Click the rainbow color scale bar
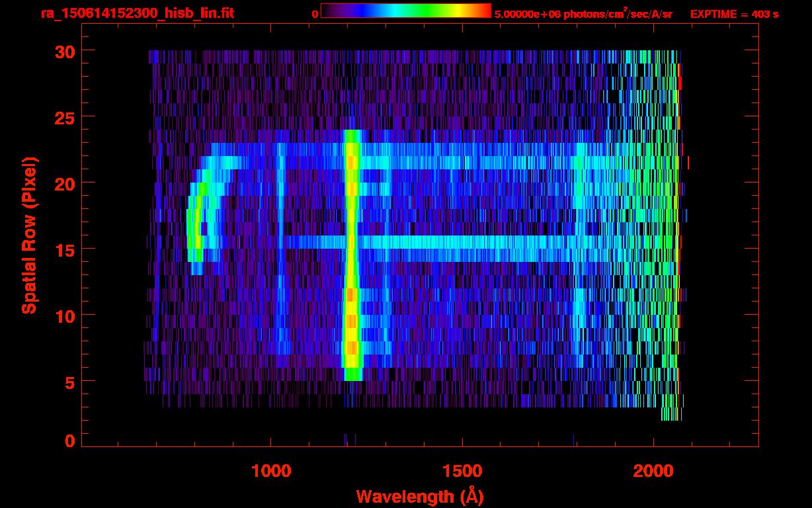This screenshot has width=812, height=508. [x=405, y=11]
